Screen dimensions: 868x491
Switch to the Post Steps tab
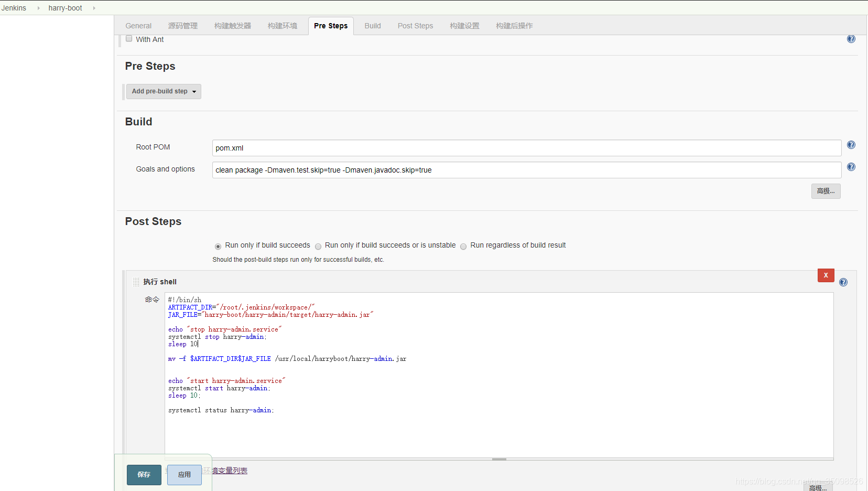[415, 26]
